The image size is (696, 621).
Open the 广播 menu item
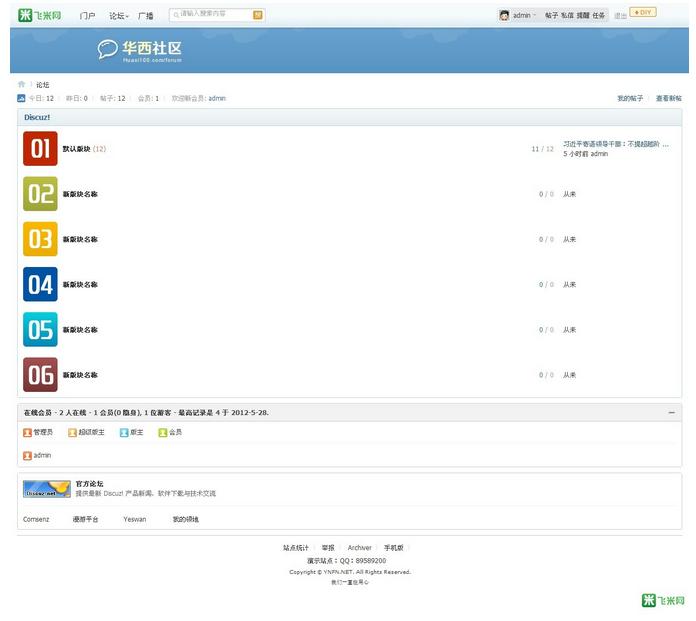tap(146, 16)
